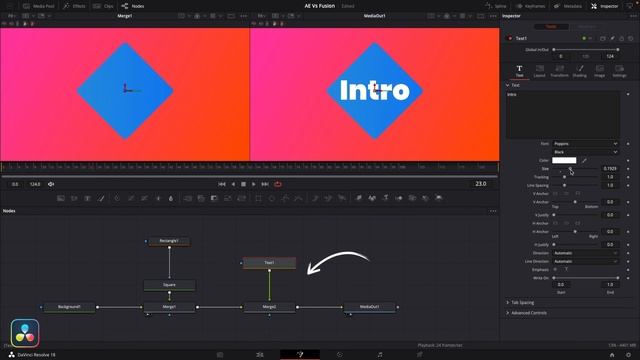This screenshot has width=640, height=360.
Task: Jump to the last frame
Action: tap(265, 184)
